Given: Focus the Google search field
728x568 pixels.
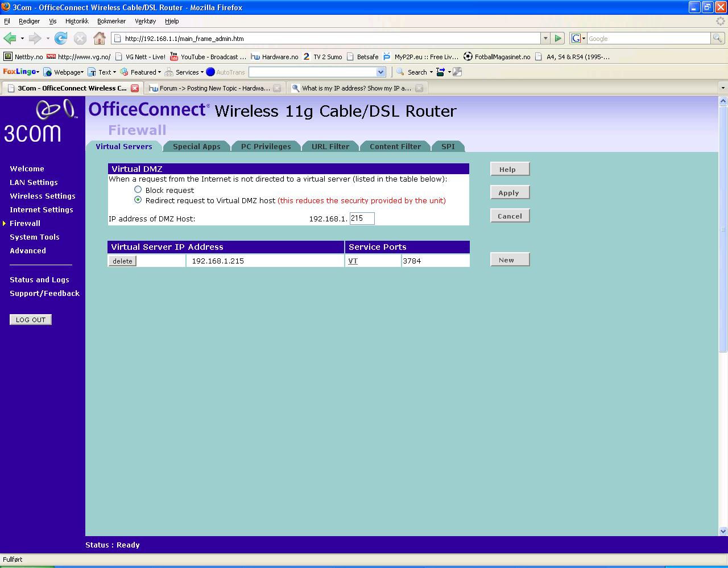Looking at the screenshot, I should (648, 38).
